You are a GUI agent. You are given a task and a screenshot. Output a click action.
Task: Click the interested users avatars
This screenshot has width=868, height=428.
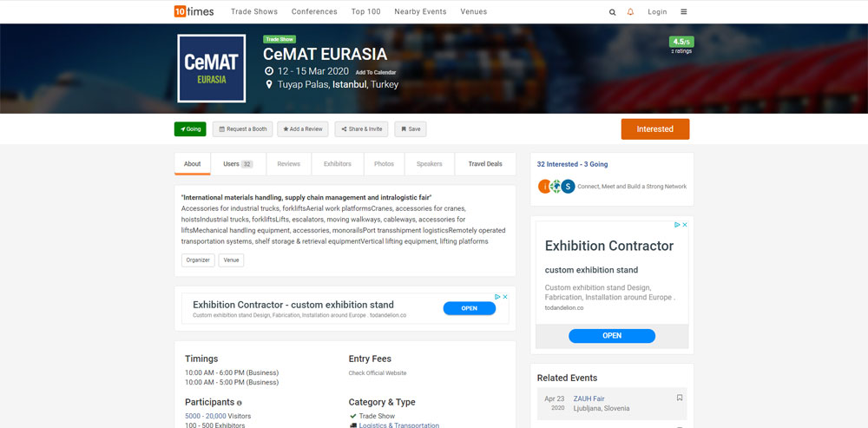556,187
